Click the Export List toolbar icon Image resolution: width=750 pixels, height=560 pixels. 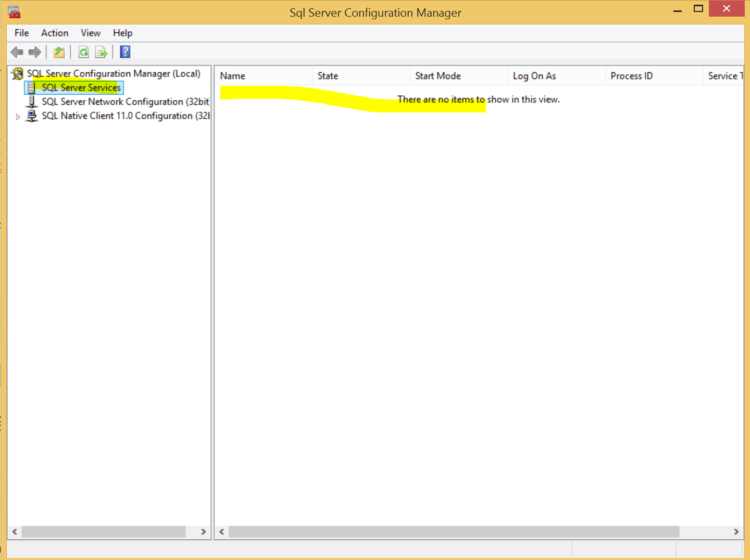(101, 52)
